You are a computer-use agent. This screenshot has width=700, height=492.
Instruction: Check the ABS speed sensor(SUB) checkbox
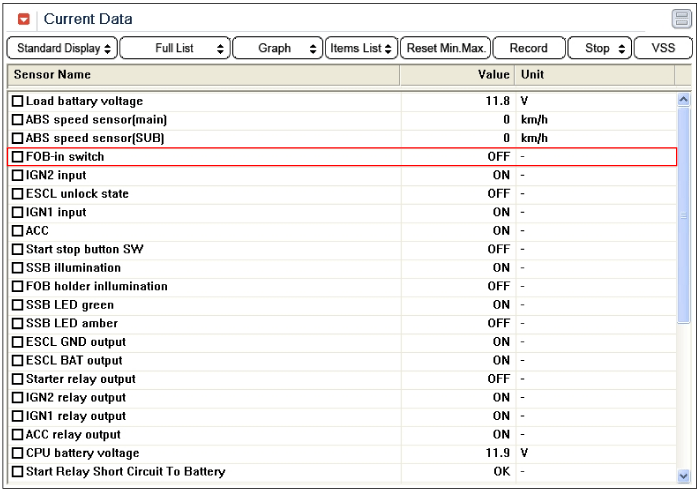tap(17, 138)
